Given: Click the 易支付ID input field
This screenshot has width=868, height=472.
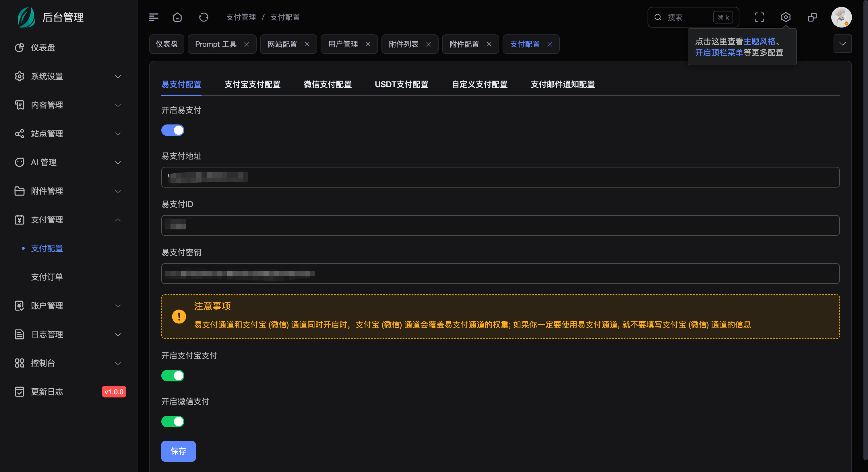Looking at the screenshot, I should tap(500, 225).
